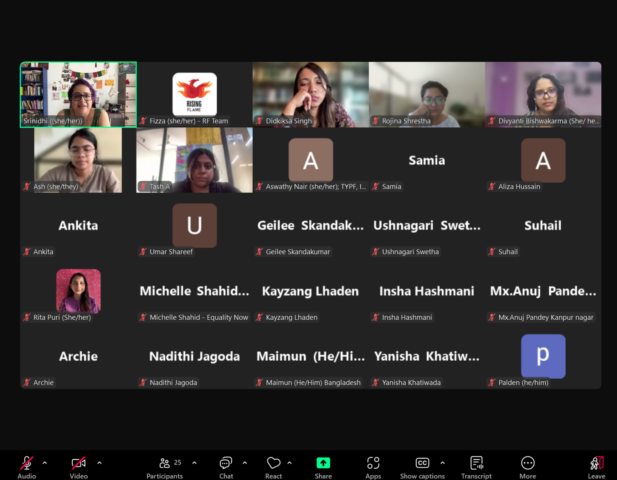Click muted mic icon on Didiksa Singh label
The height and width of the screenshot is (480, 617).
tap(259, 121)
